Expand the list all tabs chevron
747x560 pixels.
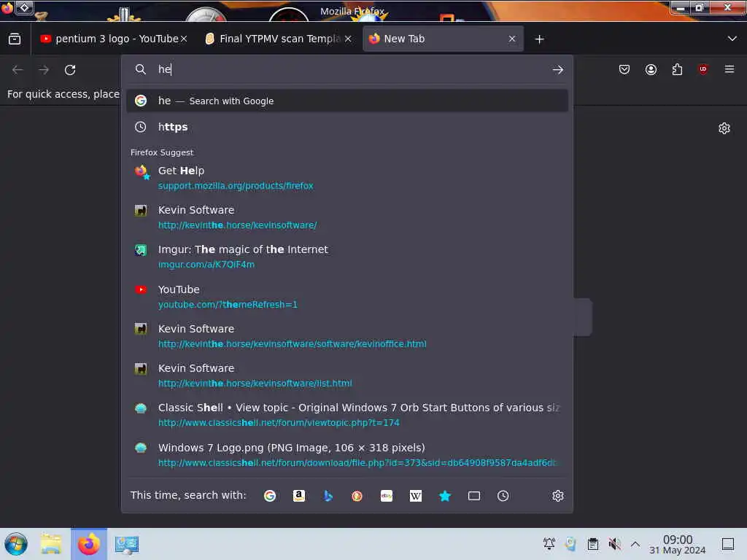click(732, 39)
